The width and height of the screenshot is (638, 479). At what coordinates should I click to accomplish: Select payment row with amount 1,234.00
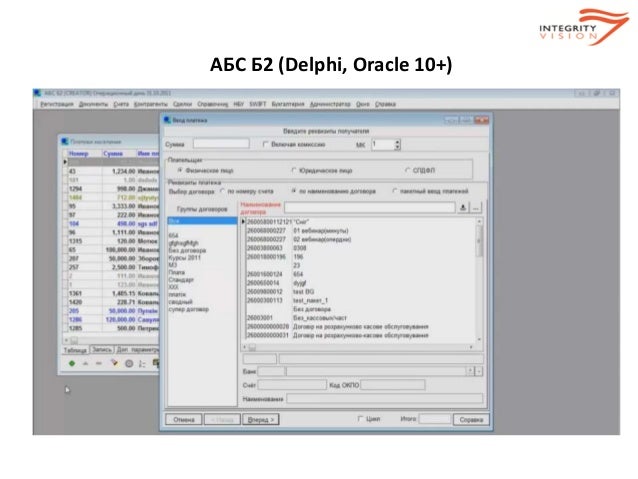coord(112,171)
